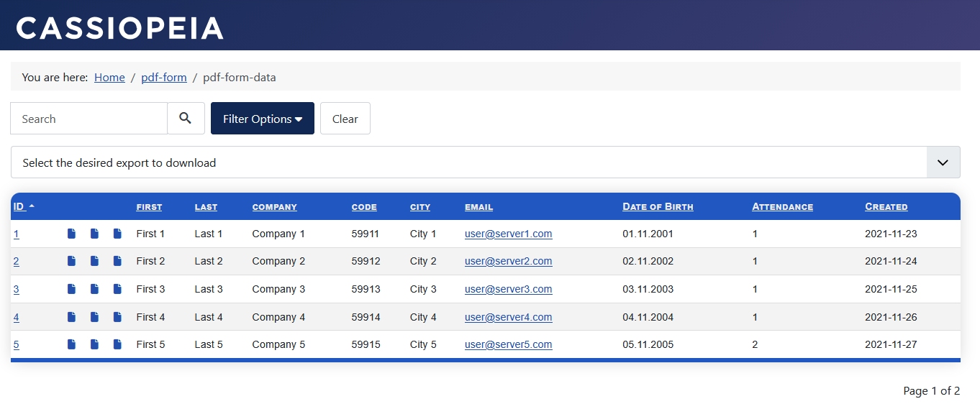Clear the search filters
This screenshot has width=980, height=404.
pyautogui.click(x=345, y=119)
